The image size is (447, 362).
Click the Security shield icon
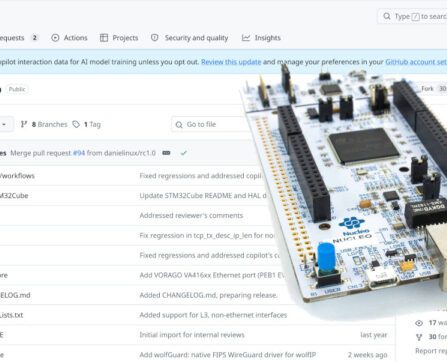point(155,38)
